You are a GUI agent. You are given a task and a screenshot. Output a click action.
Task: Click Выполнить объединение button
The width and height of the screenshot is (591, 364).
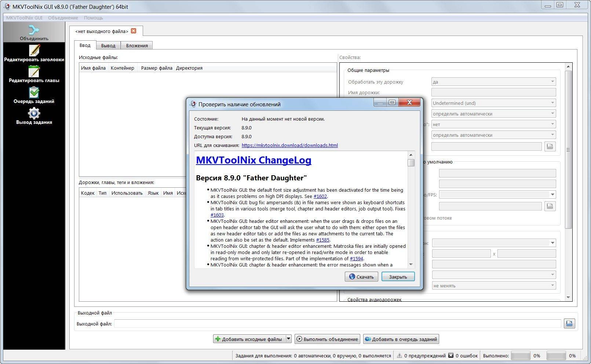pyautogui.click(x=327, y=339)
